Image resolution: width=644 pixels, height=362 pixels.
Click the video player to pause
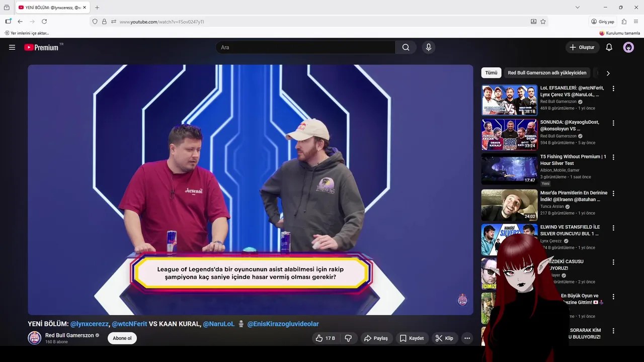(x=250, y=190)
